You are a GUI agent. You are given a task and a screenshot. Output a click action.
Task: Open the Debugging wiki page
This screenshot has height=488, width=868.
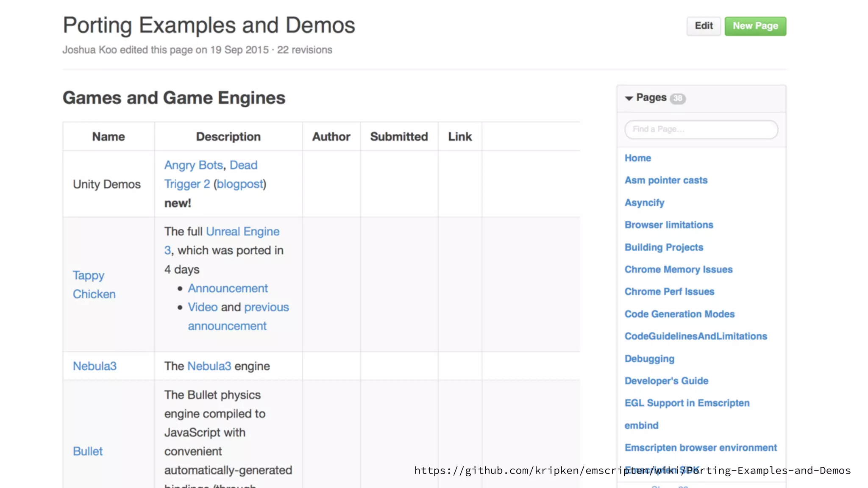coord(649,359)
